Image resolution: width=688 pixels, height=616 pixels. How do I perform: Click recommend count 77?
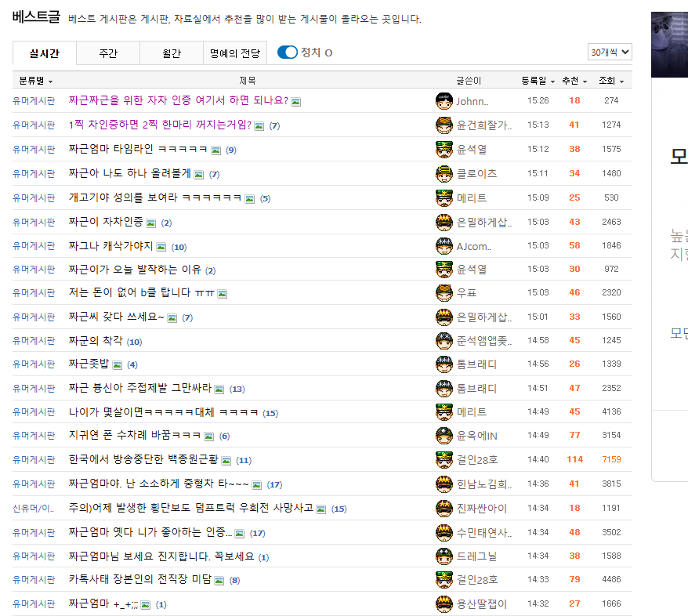pyautogui.click(x=575, y=435)
